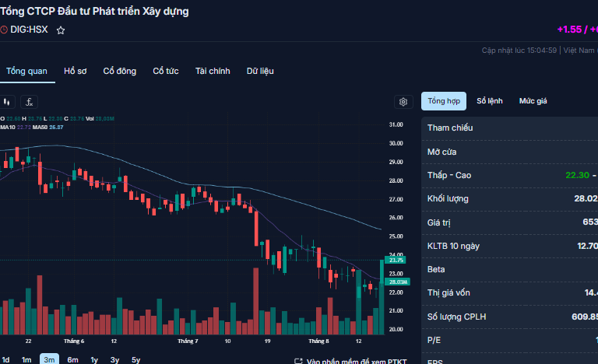Click the +1.55 price change value
598x364 pixels.
pyautogui.click(x=569, y=30)
